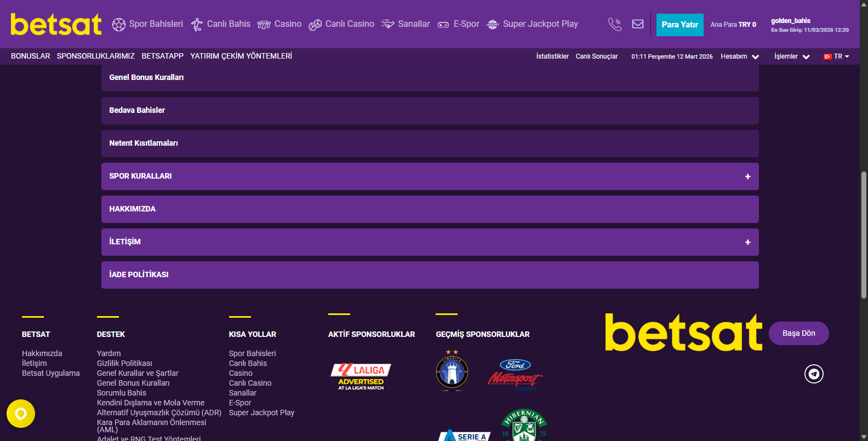Click the E-Spor gamepad icon

(443, 25)
